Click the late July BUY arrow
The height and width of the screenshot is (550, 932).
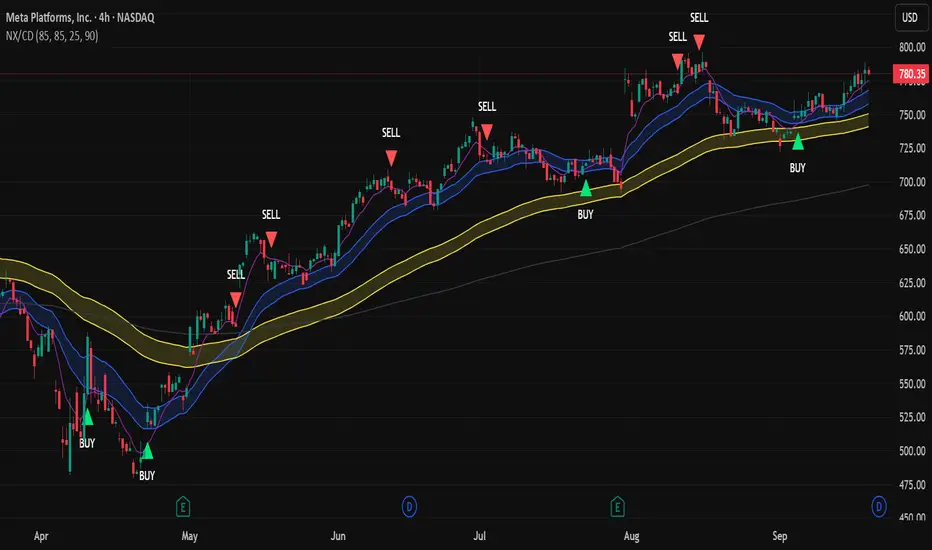585,188
